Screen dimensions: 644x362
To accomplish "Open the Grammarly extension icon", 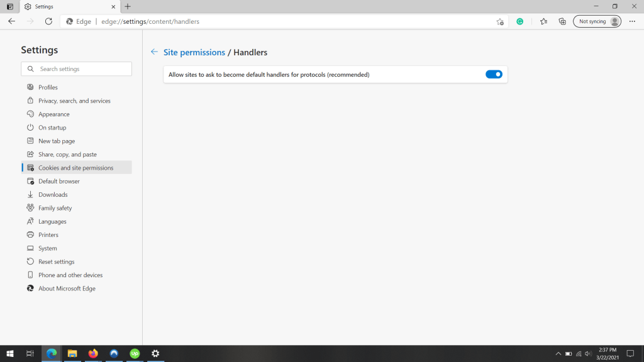I will click(x=519, y=21).
